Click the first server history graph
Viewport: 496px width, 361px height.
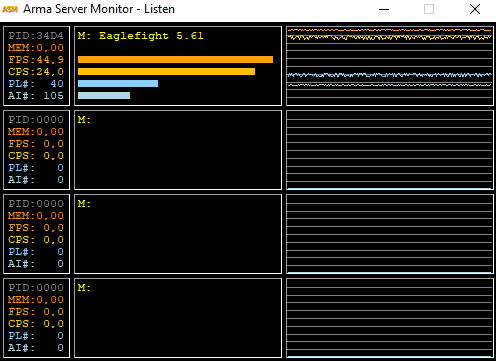390,66
